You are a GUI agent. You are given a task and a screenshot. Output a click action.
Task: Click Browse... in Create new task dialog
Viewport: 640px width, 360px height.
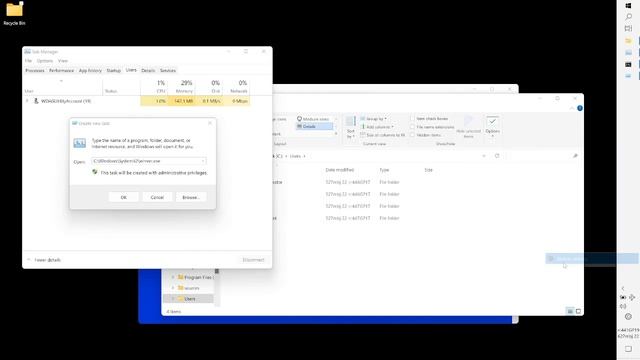191,197
